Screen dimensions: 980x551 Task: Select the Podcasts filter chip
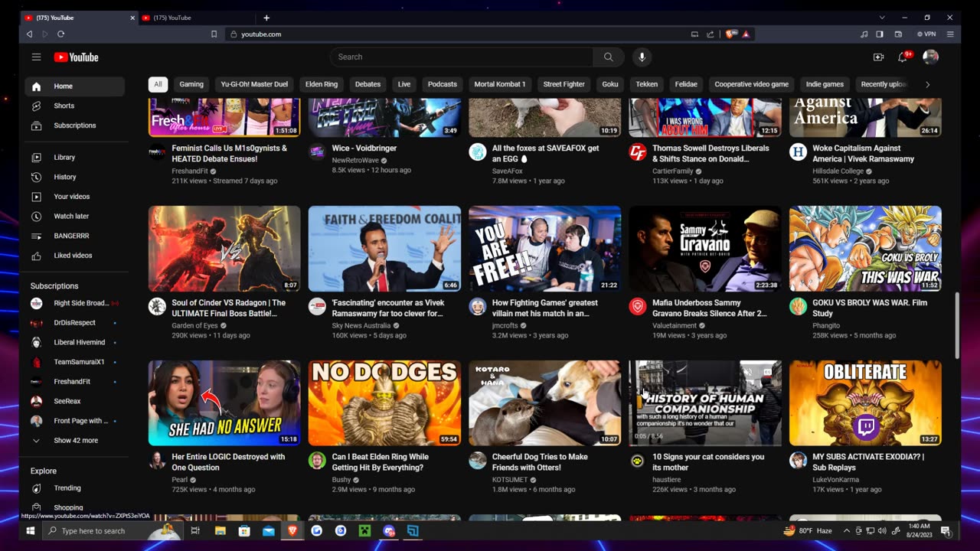coord(443,84)
